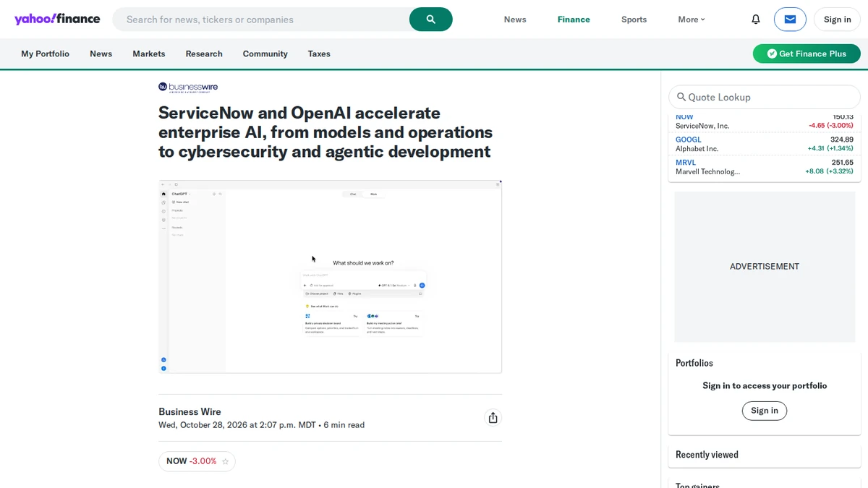Expand the More dropdown menu
The width and height of the screenshot is (868, 488).
(x=692, y=20)
